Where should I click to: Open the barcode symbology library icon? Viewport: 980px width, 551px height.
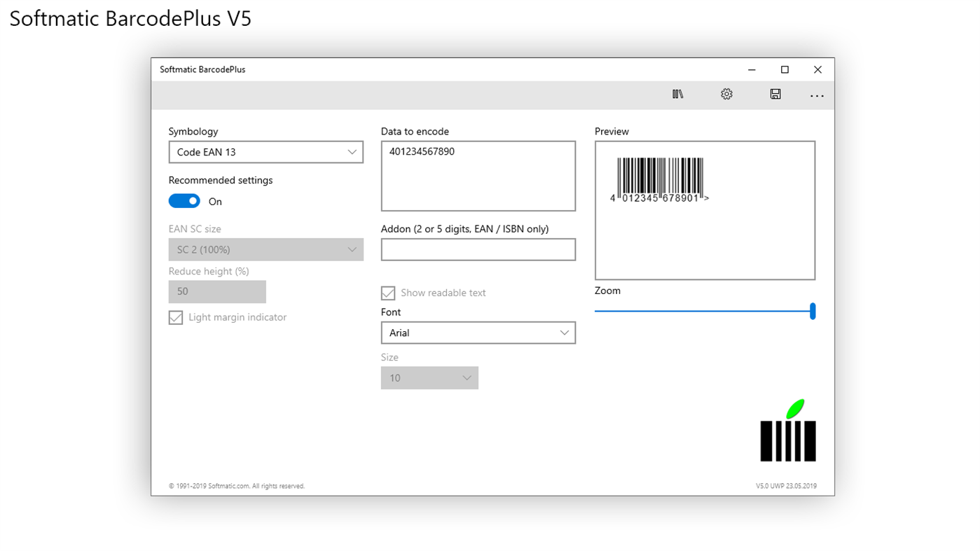click(677, 93)
